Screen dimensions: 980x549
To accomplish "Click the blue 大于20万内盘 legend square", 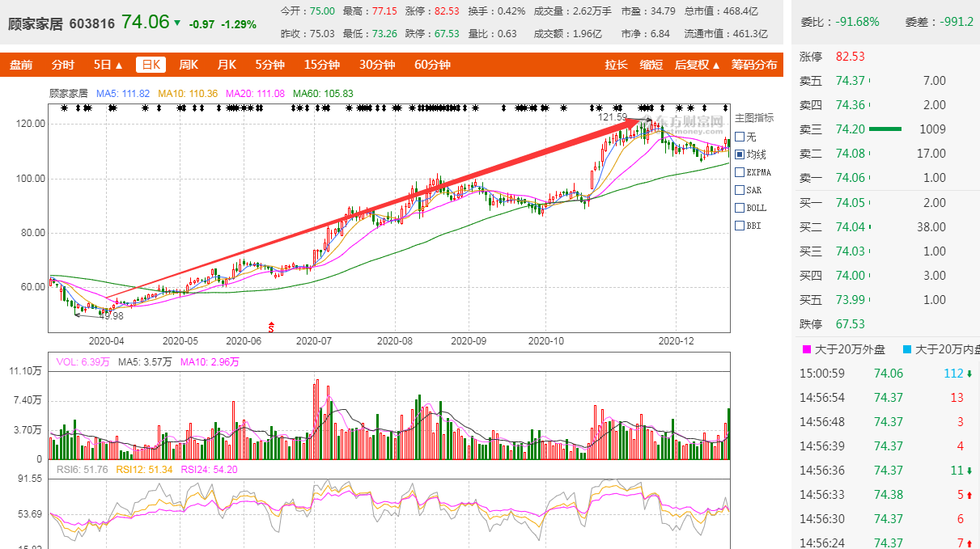I will [x=907, y=350].
